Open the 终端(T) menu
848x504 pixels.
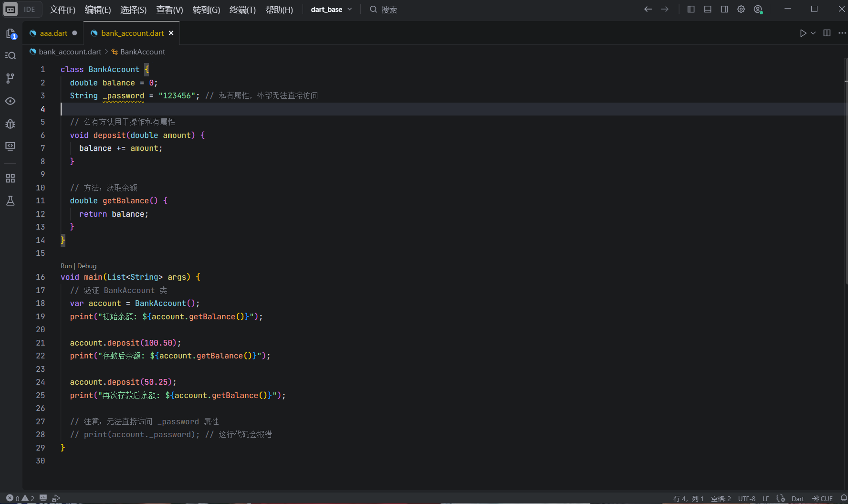click(x=242, y=10)
